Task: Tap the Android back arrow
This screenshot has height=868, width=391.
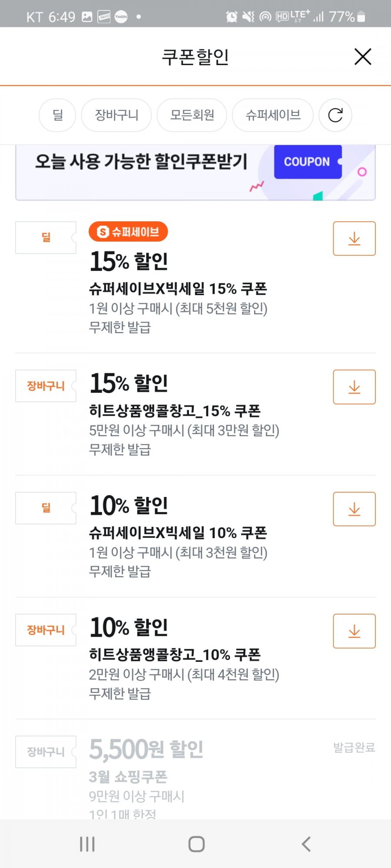Action: coord(306,844)
